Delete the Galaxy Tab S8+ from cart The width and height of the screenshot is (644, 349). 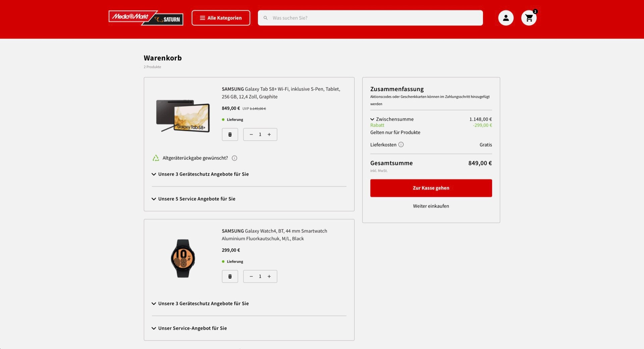point(230,134)
